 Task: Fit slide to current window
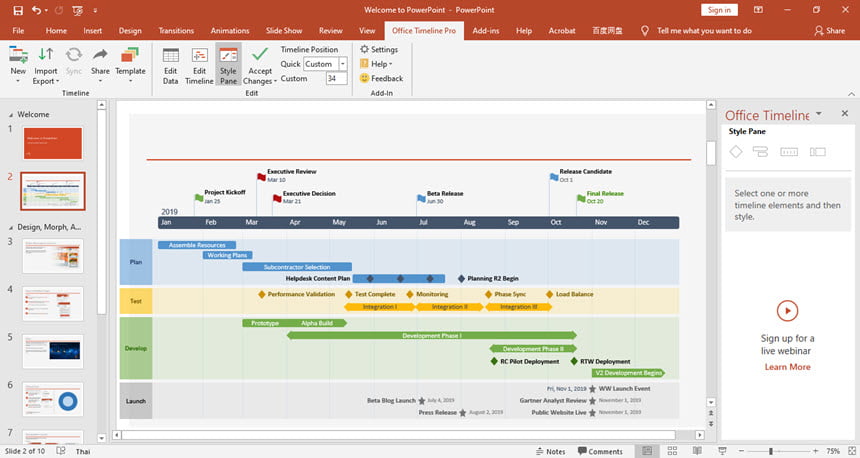click(850, 451)
